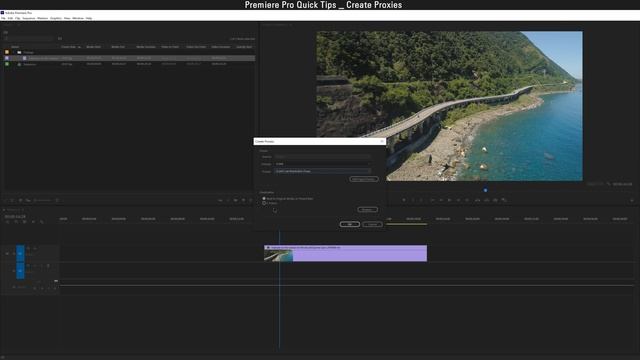Open the Format dropdown in dialog
The image size is (640, 360).
pyautogui.click(x=322, y=164)
